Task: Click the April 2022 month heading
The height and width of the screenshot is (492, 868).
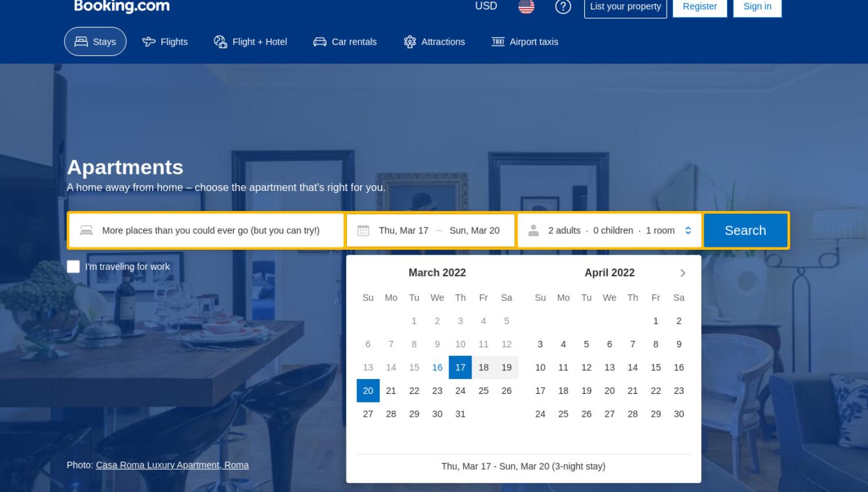Action: coord(610,273)
